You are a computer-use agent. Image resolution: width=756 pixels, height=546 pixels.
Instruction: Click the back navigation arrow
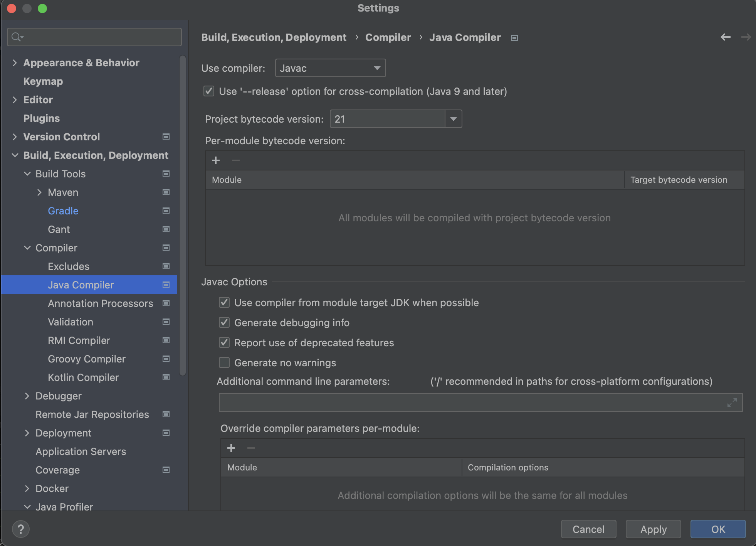(x=725, y=37)
